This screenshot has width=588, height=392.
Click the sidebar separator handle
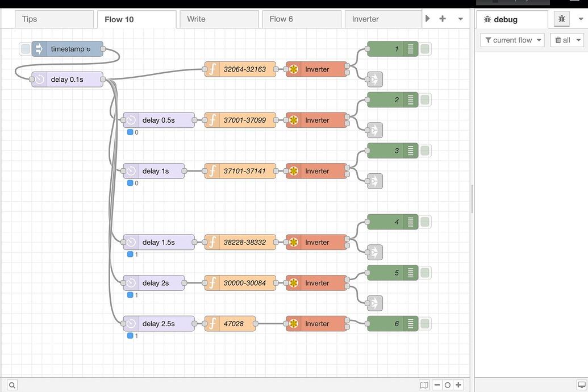point(472,199)
